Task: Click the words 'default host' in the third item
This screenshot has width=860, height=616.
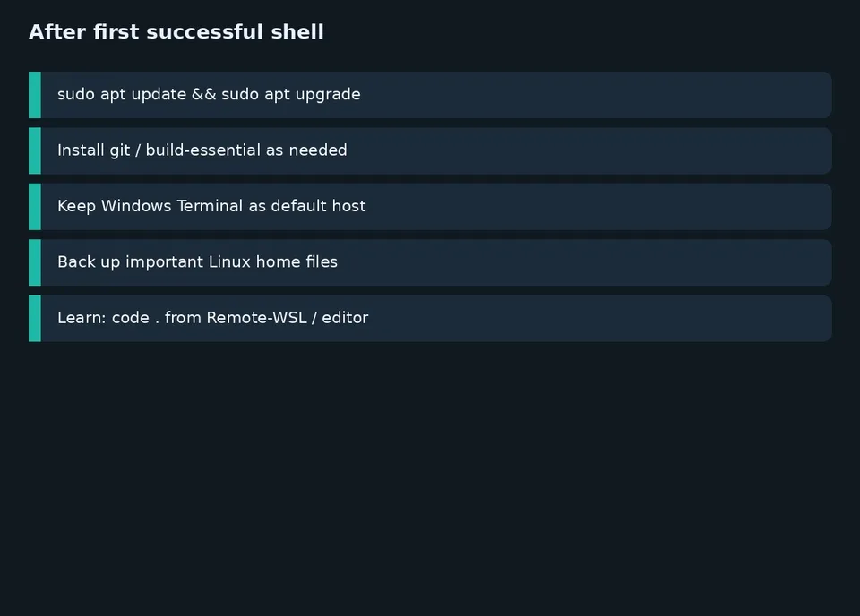Action: click(x=318, y=206)
